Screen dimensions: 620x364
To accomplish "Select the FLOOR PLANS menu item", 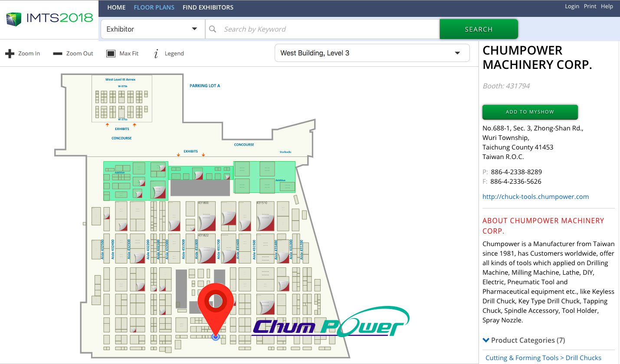I will tap(154, 7).
